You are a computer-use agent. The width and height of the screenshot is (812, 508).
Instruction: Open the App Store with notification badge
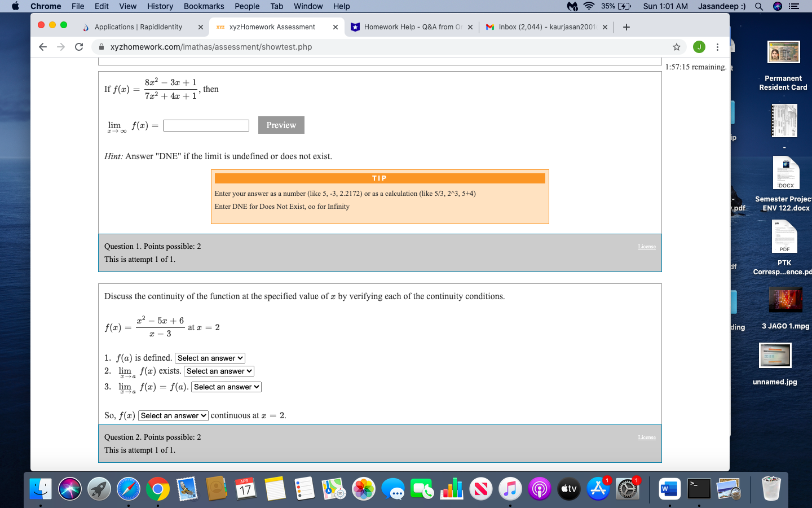tap(598, 489)
